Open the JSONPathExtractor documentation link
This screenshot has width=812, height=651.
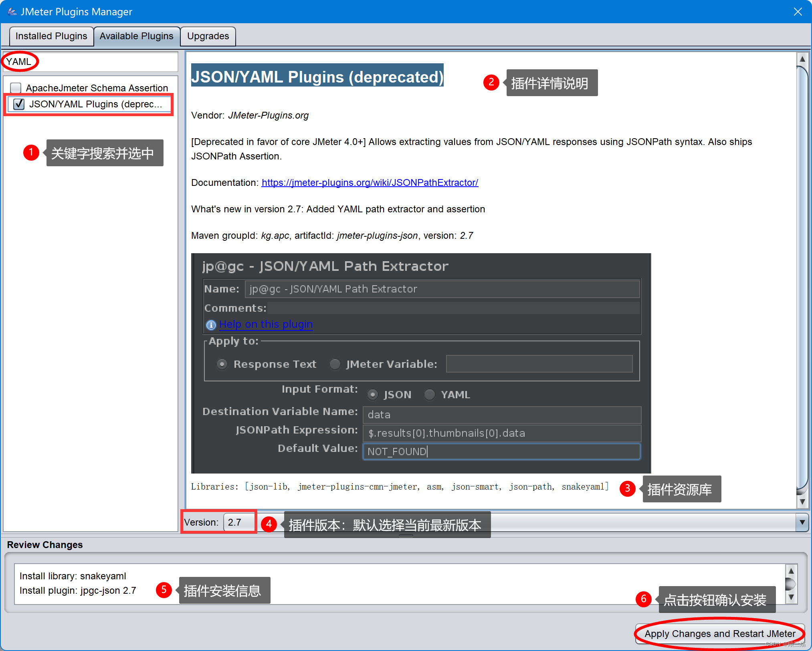(x=370, y=183)
